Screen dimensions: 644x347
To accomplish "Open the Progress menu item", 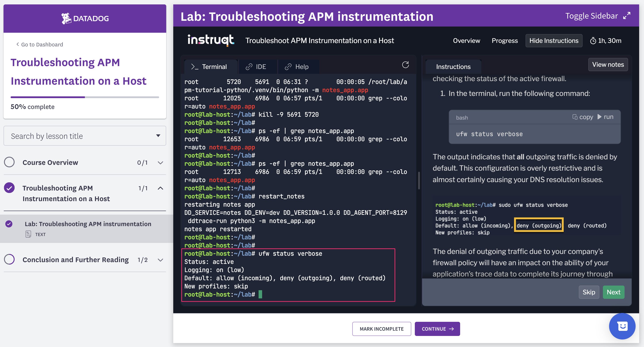I will [x=505, y=41].
